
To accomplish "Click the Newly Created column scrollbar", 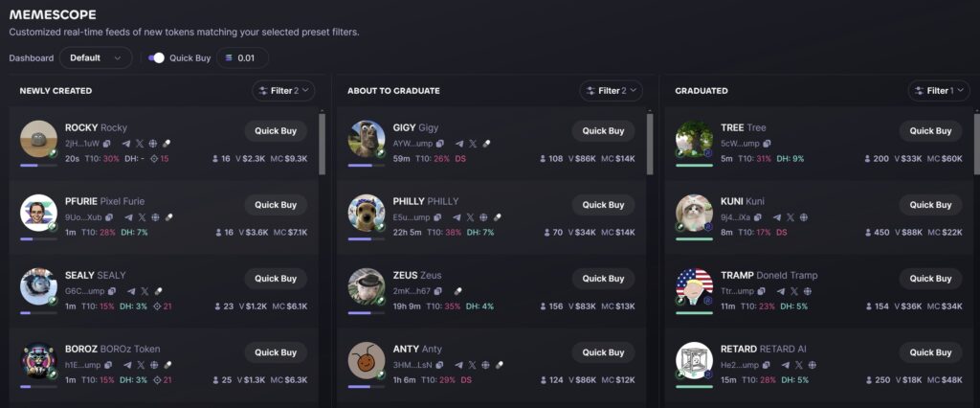I will tap(322, 144).
